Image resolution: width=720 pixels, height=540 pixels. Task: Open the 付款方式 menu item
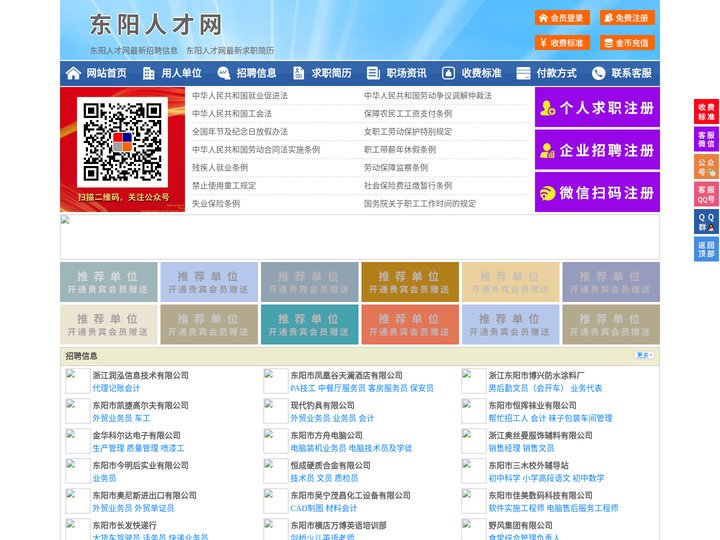click(x=557, y=73)
